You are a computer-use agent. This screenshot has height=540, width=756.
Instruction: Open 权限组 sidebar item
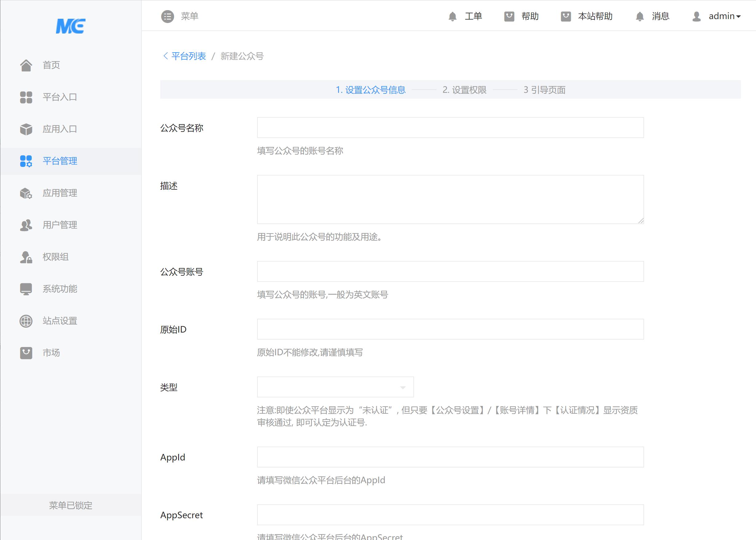70,257
